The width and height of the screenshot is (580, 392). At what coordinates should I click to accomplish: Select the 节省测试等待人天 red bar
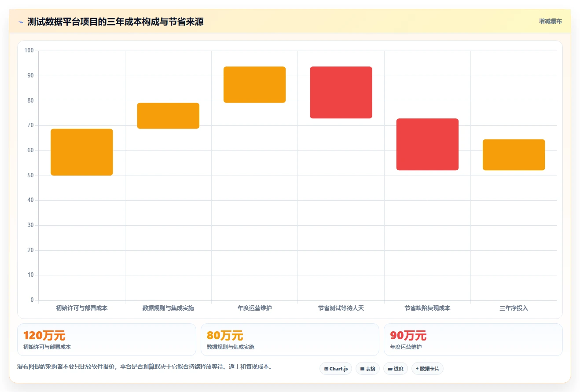[341, 92]
